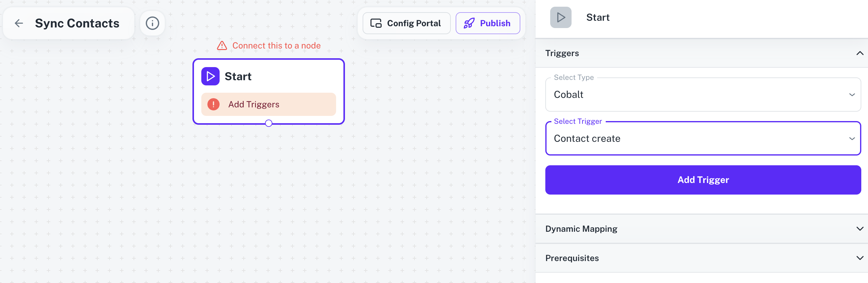
Task: Click the connection handle below the Start node
Action: pos(268,123)
